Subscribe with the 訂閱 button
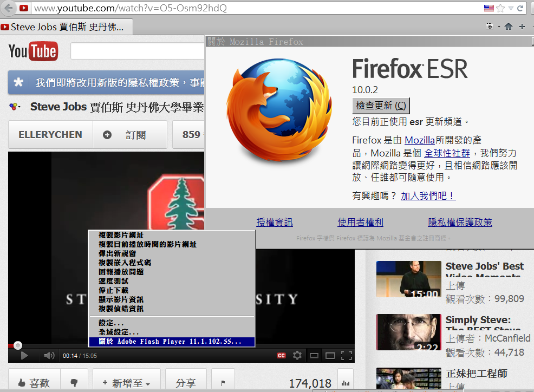Screen dimensions: 534x392 pos(130,134)
